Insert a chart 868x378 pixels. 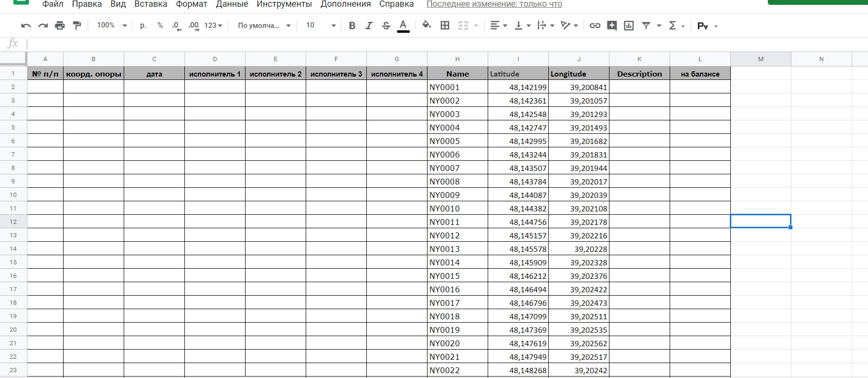[x=629, y=26]
